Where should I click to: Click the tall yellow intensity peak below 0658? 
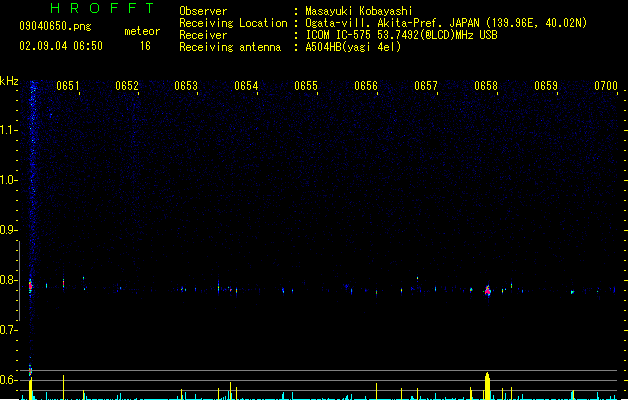coord(487,386)
